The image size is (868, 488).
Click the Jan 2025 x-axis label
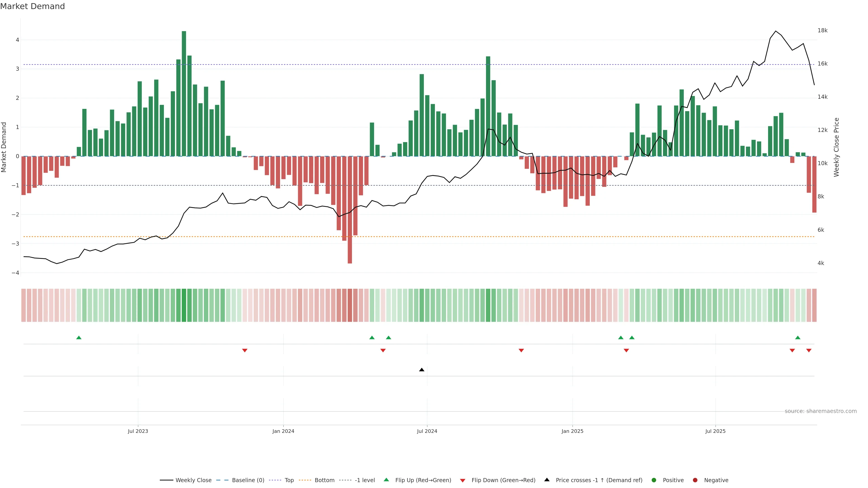point(572,431)
